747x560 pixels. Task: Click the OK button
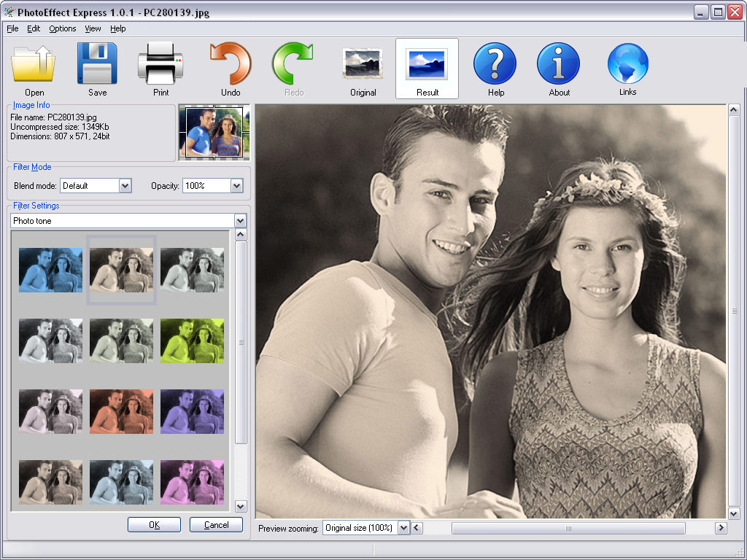pyautogui.click(x=154, y=525)
